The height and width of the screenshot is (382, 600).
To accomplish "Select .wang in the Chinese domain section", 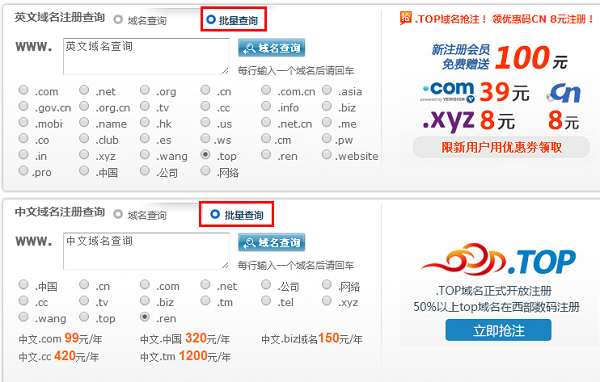I will click(23, 317).
